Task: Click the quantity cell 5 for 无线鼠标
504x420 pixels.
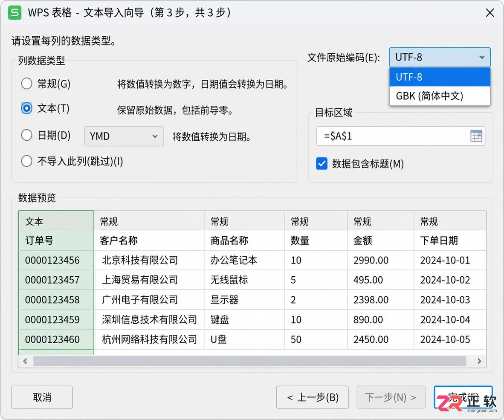Action: (316, 280)
